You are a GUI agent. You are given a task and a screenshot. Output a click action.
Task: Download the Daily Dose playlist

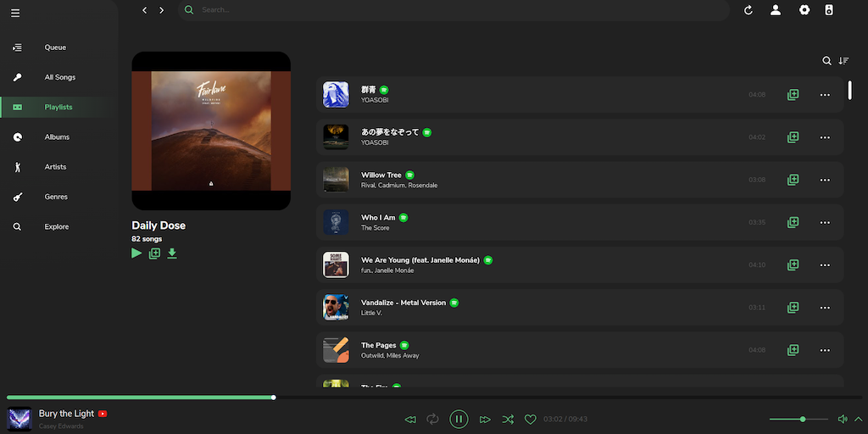tap(172, 253)
